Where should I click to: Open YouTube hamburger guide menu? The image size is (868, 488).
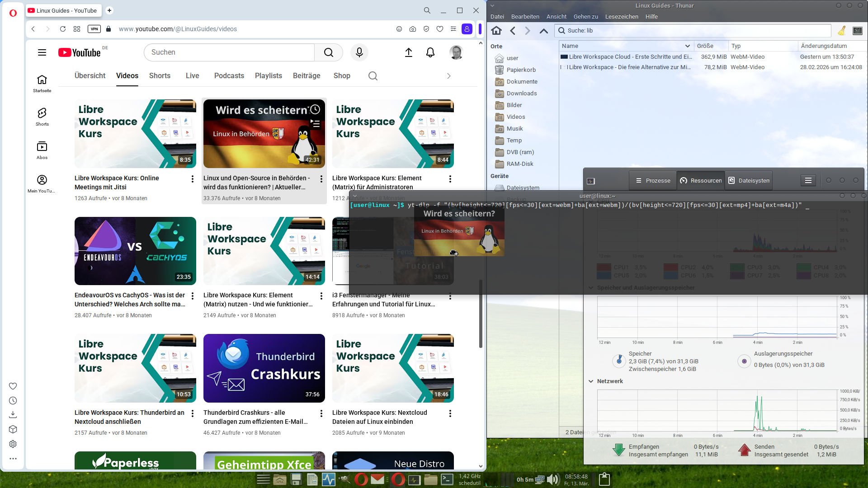[x=42, y=52]
